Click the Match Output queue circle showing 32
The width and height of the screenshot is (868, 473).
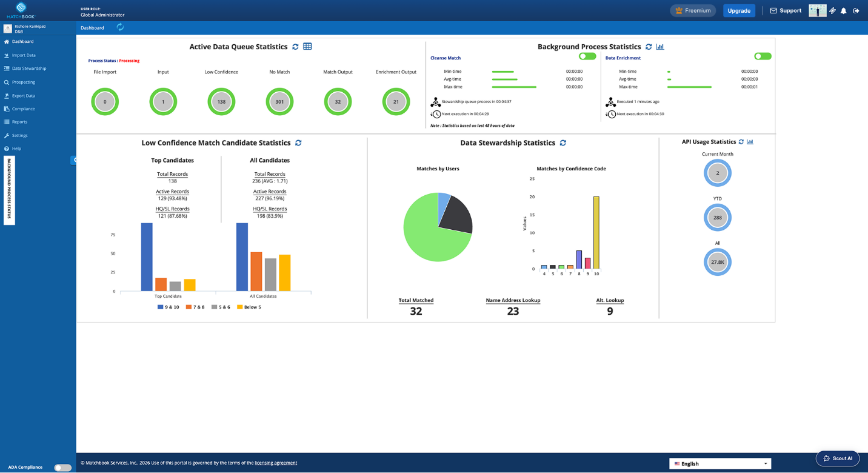(x=338, y=102)
